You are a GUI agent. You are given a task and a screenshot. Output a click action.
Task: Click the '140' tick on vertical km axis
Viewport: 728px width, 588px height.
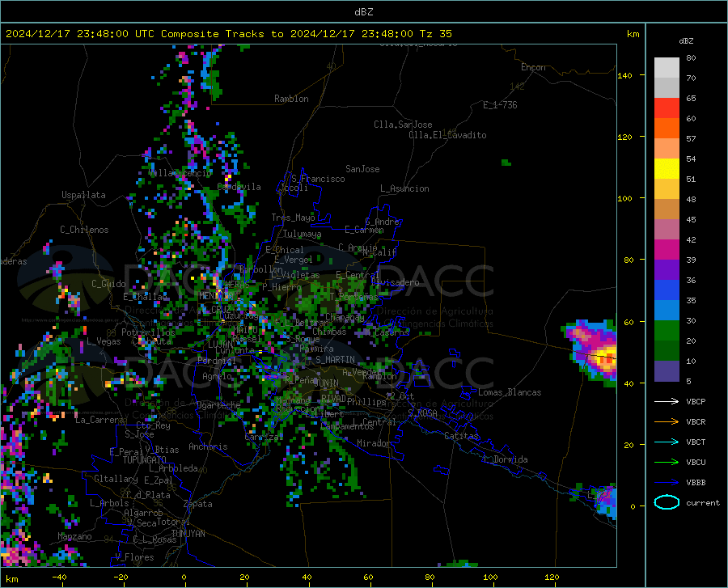[x=624, y=75]
